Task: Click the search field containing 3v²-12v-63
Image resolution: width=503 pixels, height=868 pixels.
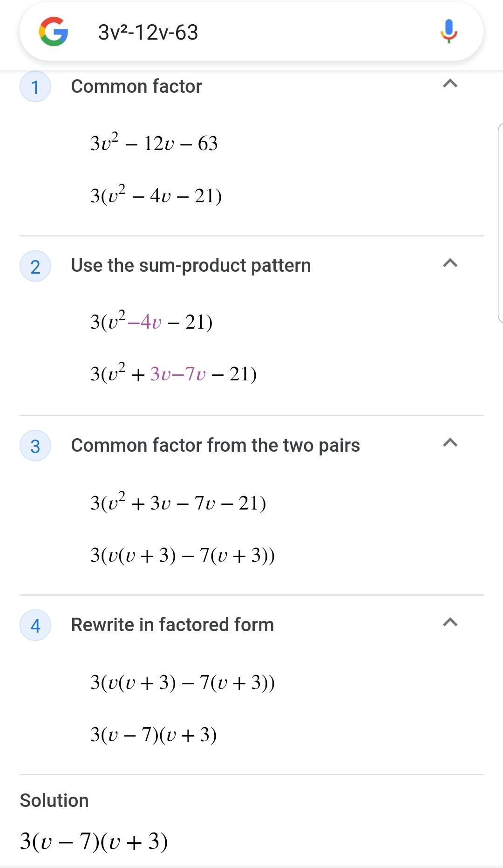Action: click(x=251, y=32)
